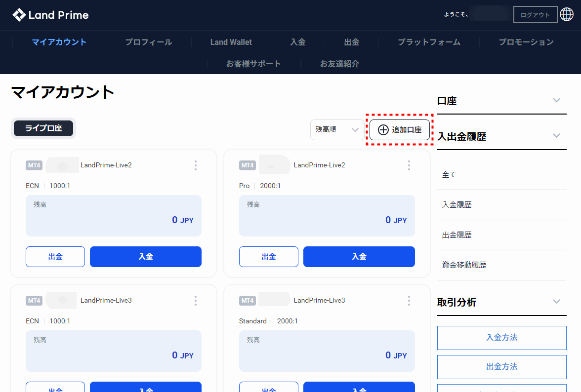Click 出金 on Pro LandPrime-Live2 card

tap(269, 257)
